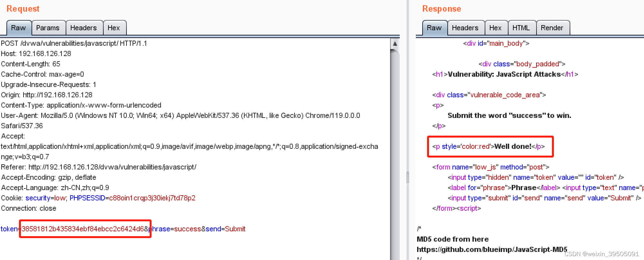Click the Cache-Control: max-age=0 header
The image size is (644, 260).
[42, 74]
